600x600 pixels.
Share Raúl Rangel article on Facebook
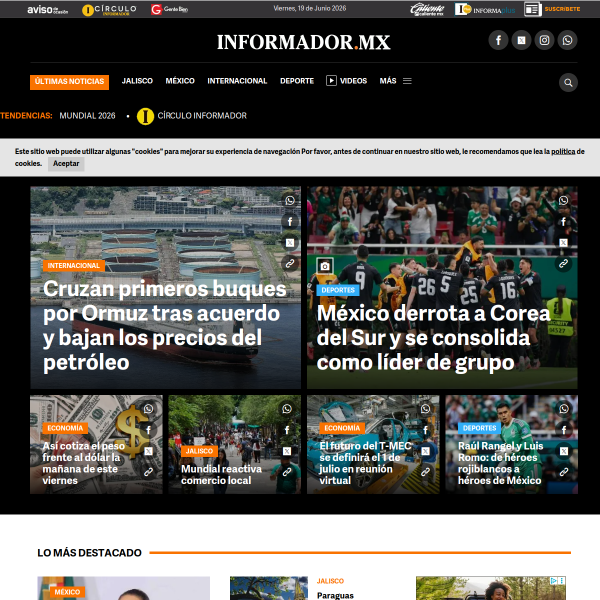pos(564,430)
